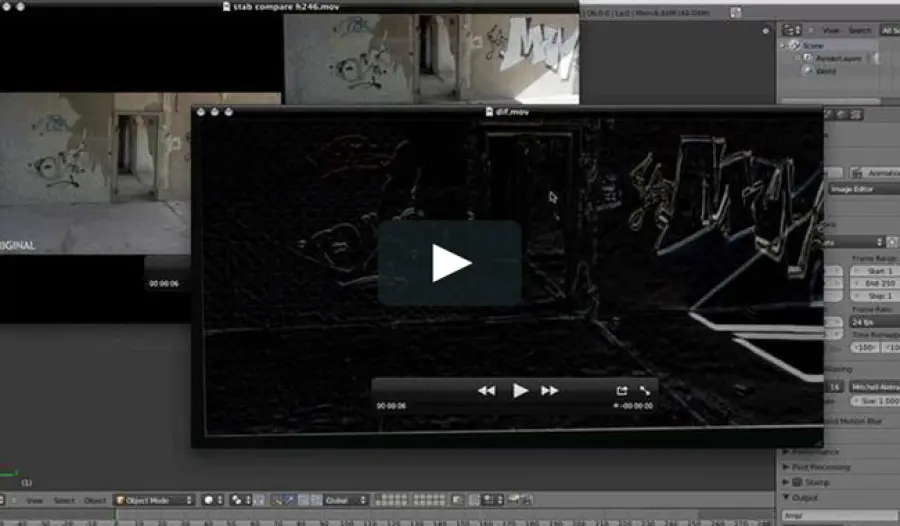Screen dimensions: 900x526
Task: Expand the Post Processing panel
Action: tap(820, 467)
